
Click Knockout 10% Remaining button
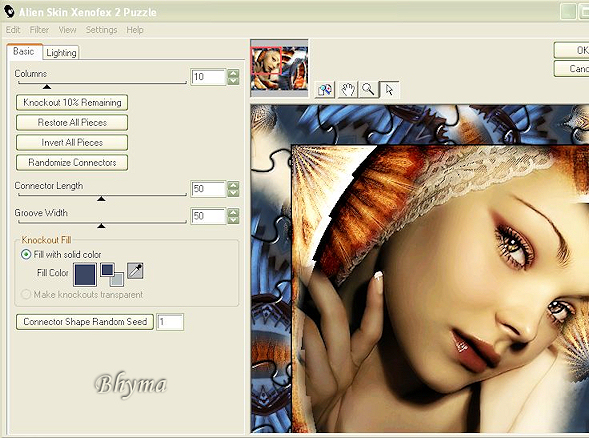coord(72,103)
